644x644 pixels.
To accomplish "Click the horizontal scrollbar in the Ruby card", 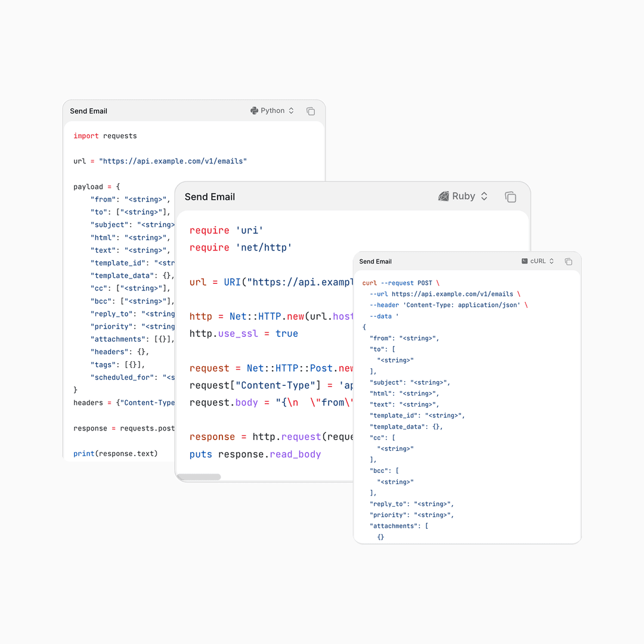I will [200, 476].
